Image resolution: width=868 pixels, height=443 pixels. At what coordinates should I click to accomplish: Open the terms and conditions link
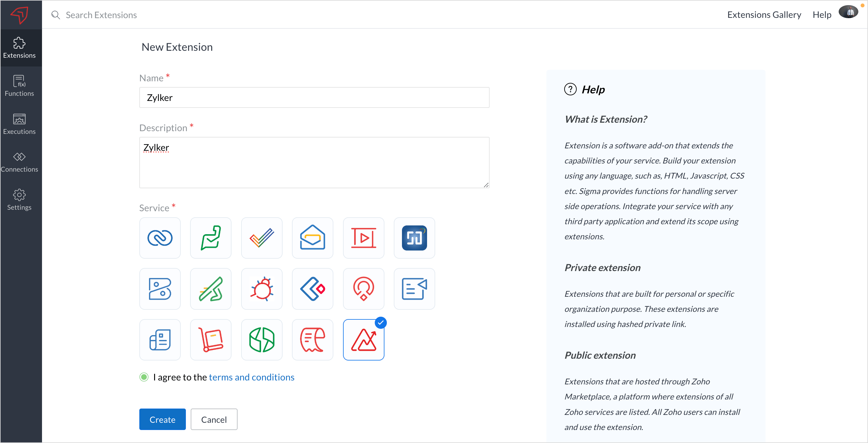[x=251, y=377]
